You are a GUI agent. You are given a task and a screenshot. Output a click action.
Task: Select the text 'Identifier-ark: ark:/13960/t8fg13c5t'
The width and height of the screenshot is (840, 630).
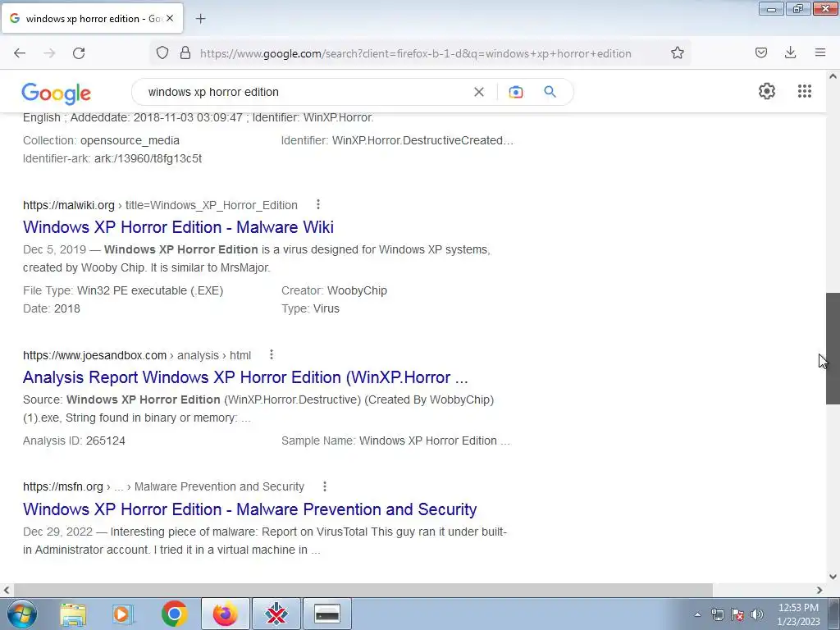tap(112, 158)
